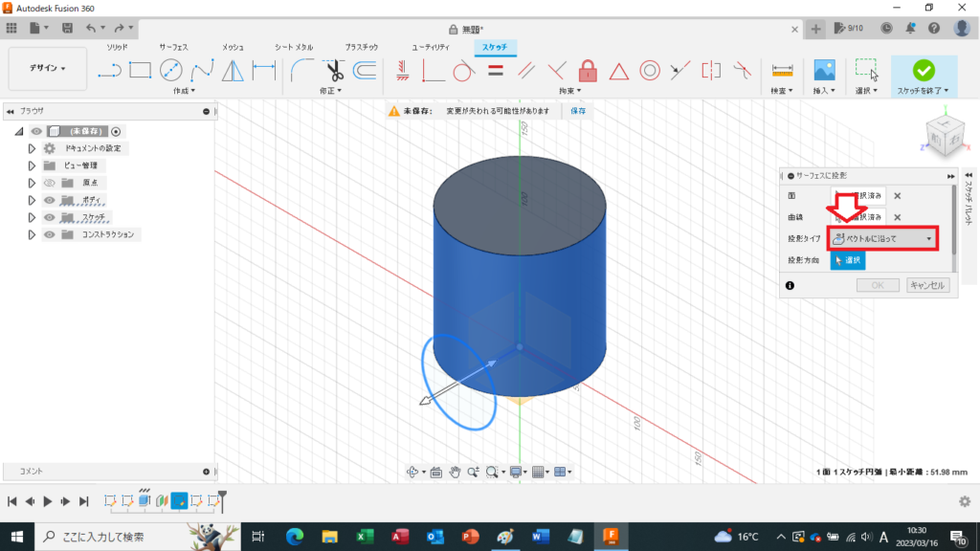980x551 pixels.
Task: Click the ViewCube to reorient view
Action: [943, 137]
